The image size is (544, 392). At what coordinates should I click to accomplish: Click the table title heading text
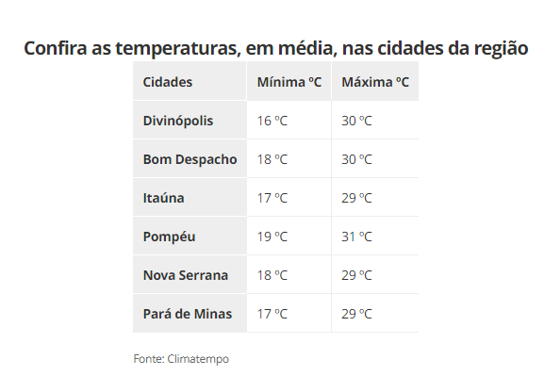[x=276, y=48]
